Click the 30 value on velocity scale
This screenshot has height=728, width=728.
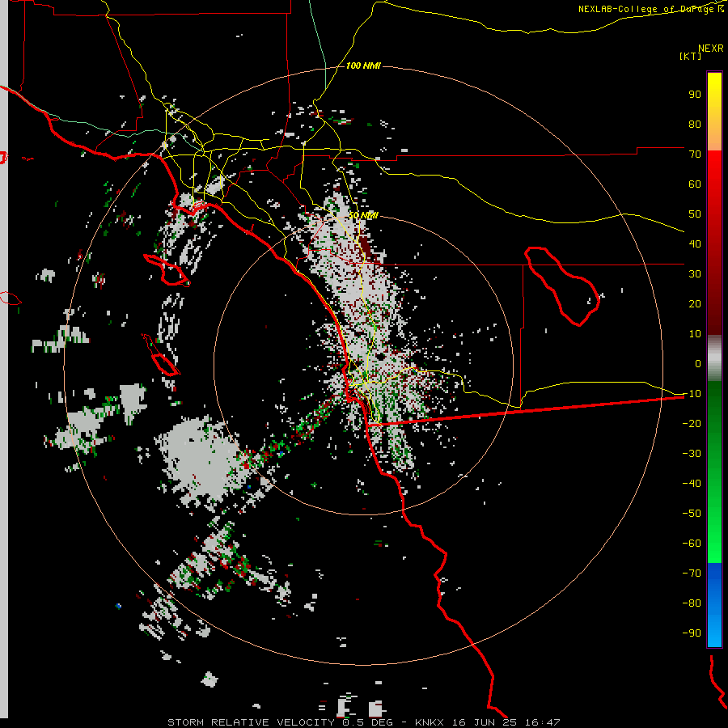pos(695,274)
